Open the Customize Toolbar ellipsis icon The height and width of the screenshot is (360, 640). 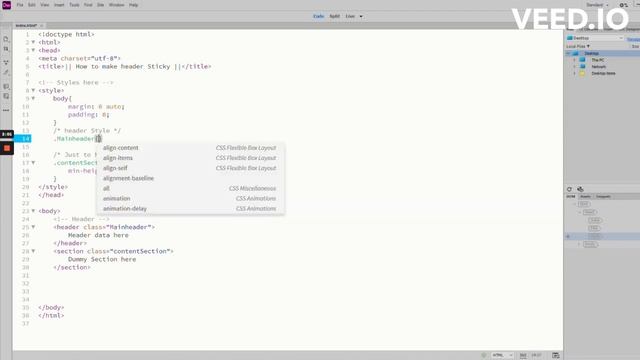(x=6, y=110)
